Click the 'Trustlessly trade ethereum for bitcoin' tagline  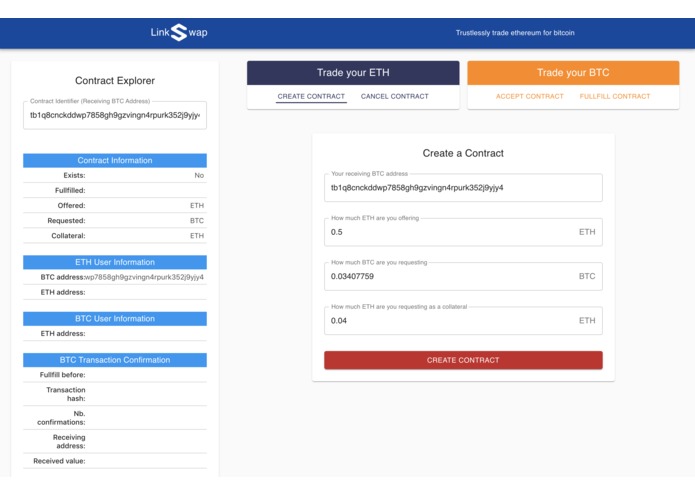point(515,33)
